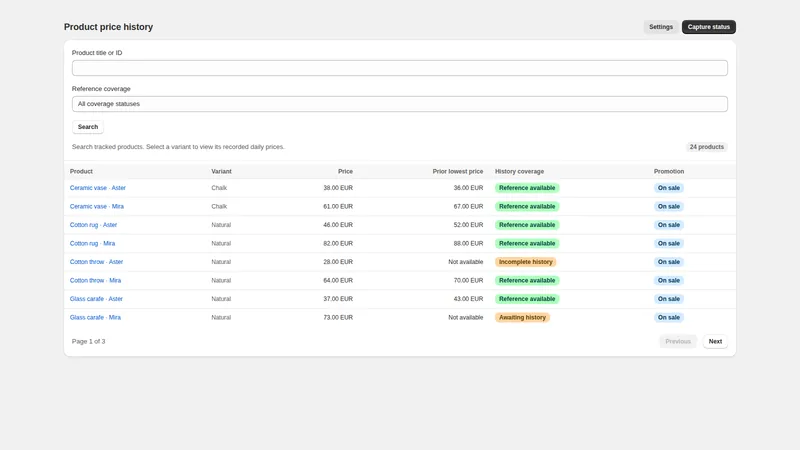Image resolution: width=800 pixels, height=450 pixels.
Task: Go to the Next page
Action: coord(715,341)
